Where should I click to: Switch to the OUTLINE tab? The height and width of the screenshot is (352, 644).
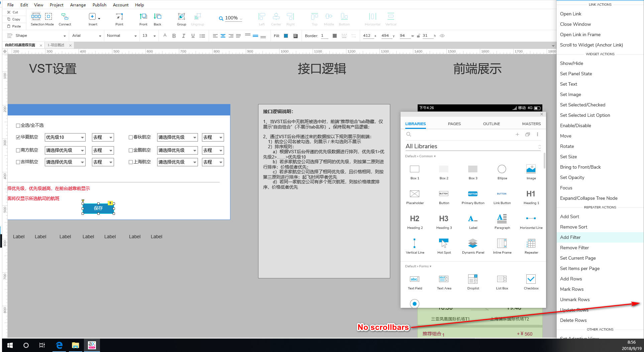491,124
